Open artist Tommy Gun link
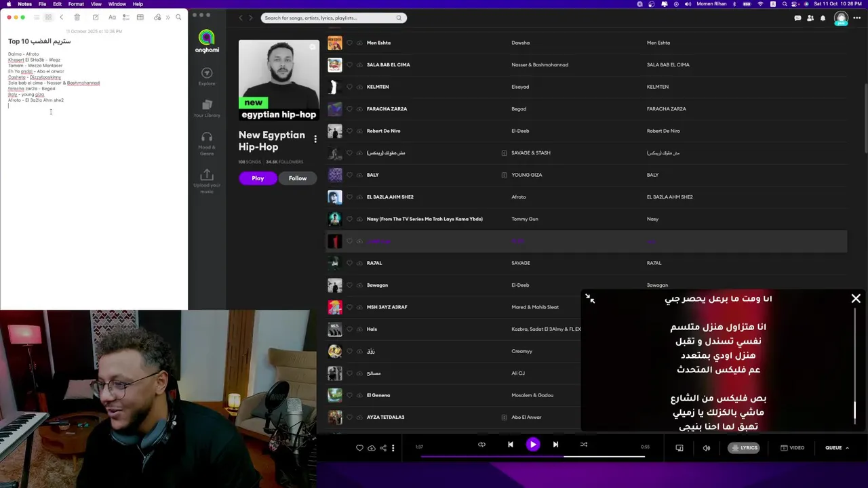 click(524, 219)
